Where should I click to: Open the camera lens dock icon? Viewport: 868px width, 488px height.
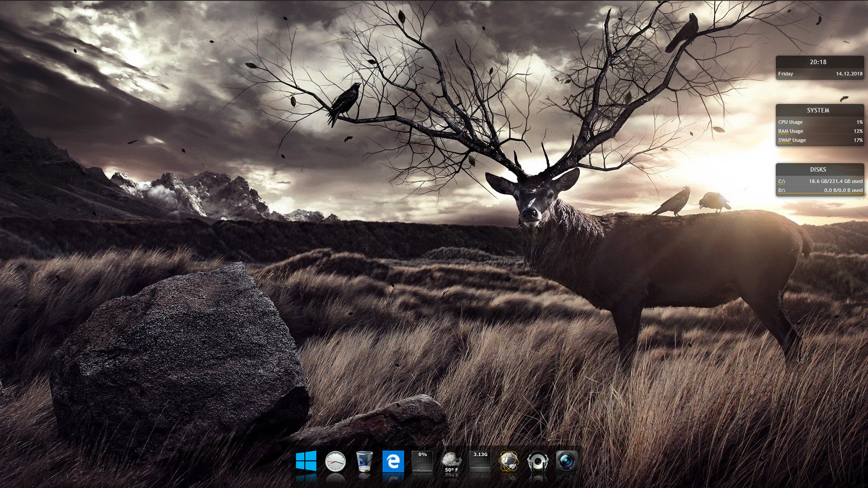tap(566, 461)
